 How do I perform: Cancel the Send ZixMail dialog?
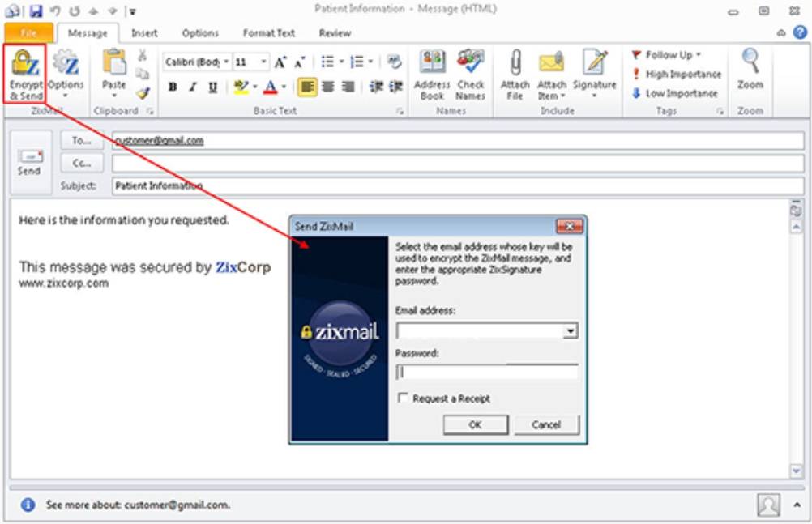[546, 425]
